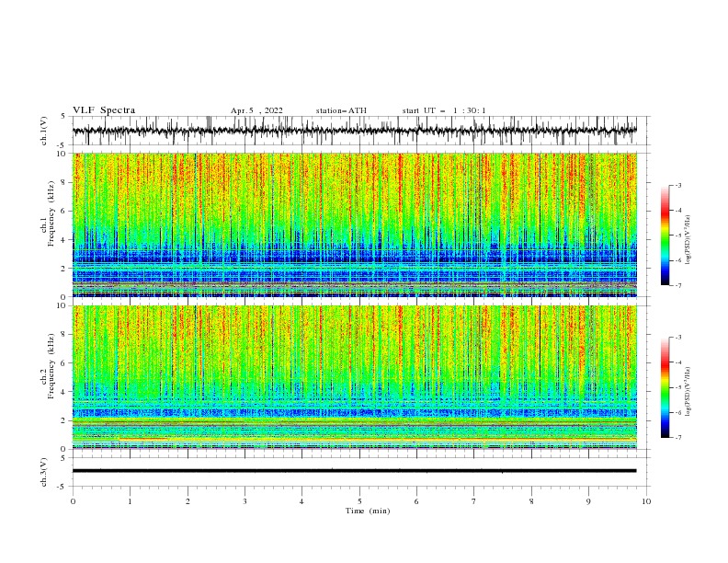This screenshot has height=563, width=728.
Task: Click the "2" kHz tick of ch.2 frequency axis
Action: [x=64, y=420]
